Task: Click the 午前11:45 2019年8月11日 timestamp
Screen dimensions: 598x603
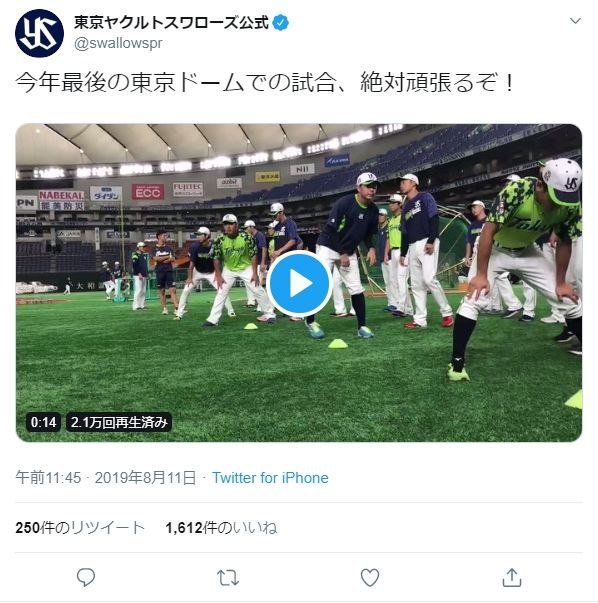Action: [106, 478]
